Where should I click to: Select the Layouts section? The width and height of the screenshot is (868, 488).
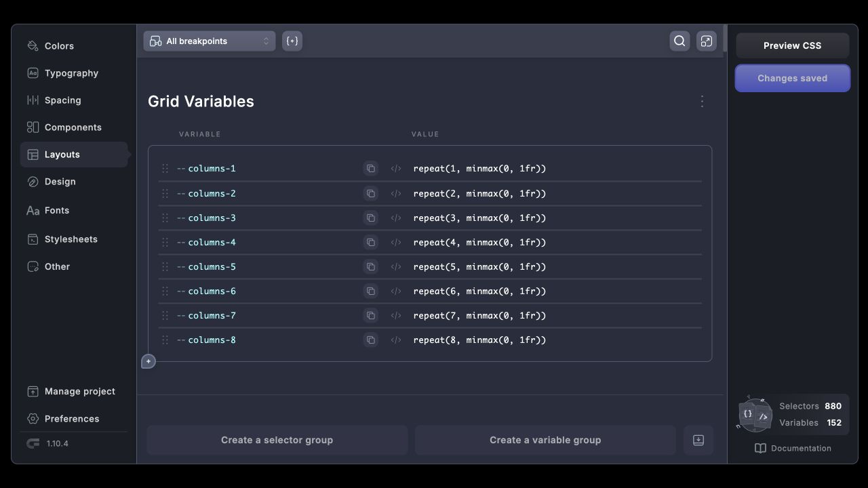[74, 155]
